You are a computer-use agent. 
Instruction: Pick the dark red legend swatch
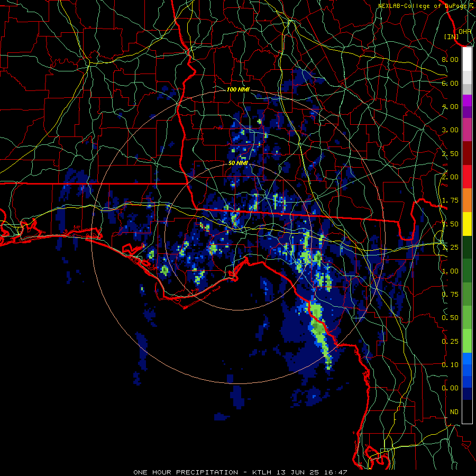click(x=467, y=153)
